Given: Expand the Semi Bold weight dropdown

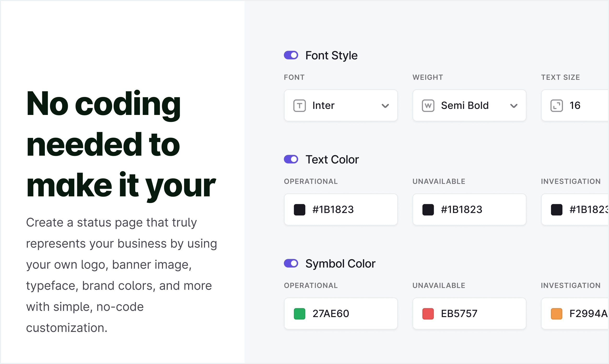Looking at the screenshot, I should click(x=469, y=105).
